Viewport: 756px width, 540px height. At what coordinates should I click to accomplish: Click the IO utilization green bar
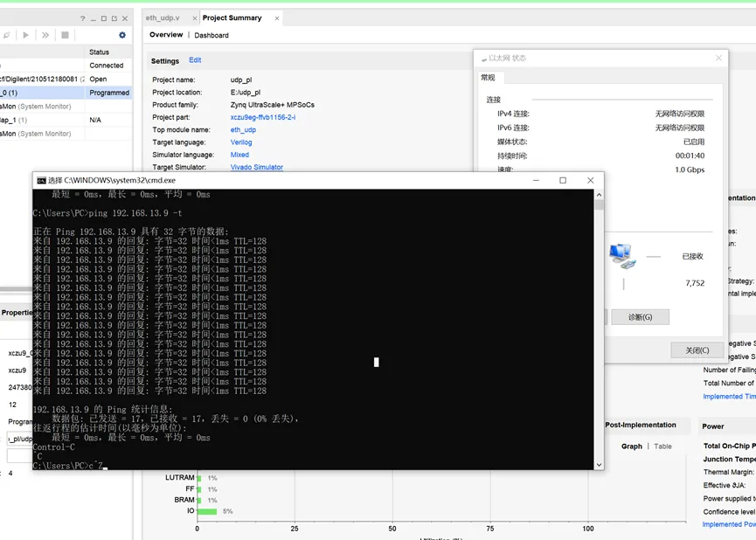[x=207, y=511]
